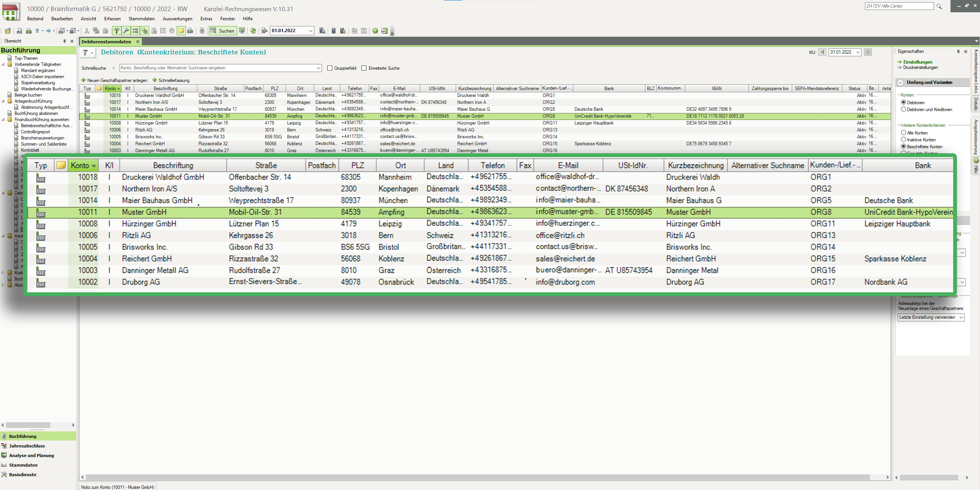Toggle the wrench properties toolbar icon
This screenshot has height=490, width=980.
(x=126, y=31)
